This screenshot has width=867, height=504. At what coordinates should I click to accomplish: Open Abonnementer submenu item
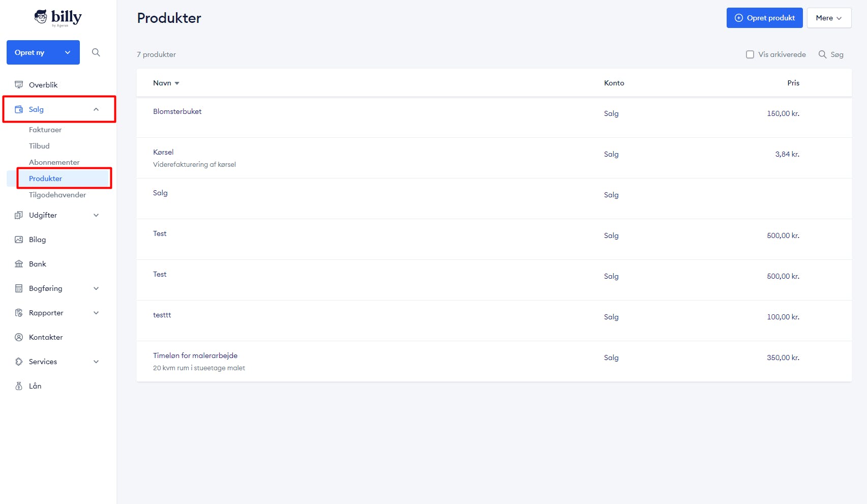pos(54,162)
